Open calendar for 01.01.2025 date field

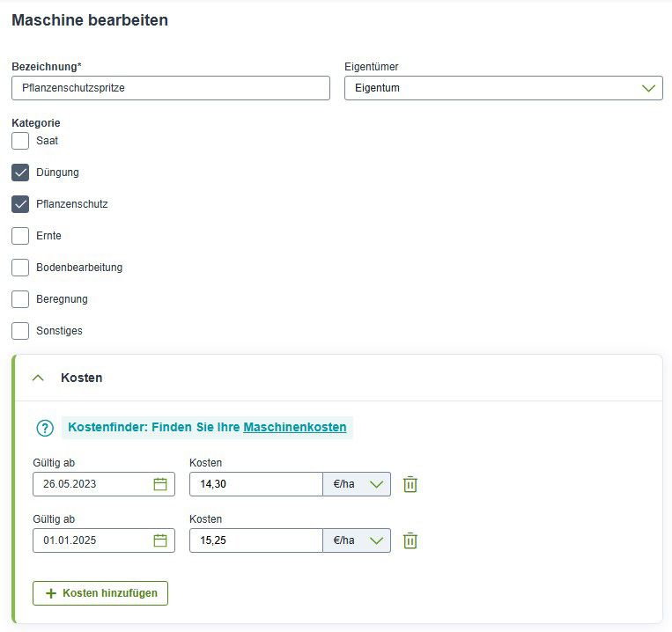pyautogui.click(x=160, y=540)
